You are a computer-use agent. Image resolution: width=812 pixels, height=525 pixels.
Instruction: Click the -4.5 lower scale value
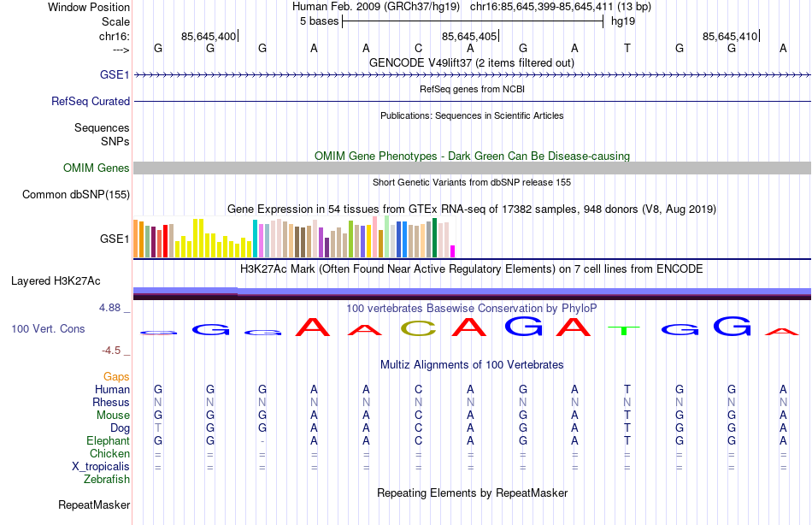pyautogui.click(x=111, y=351)
